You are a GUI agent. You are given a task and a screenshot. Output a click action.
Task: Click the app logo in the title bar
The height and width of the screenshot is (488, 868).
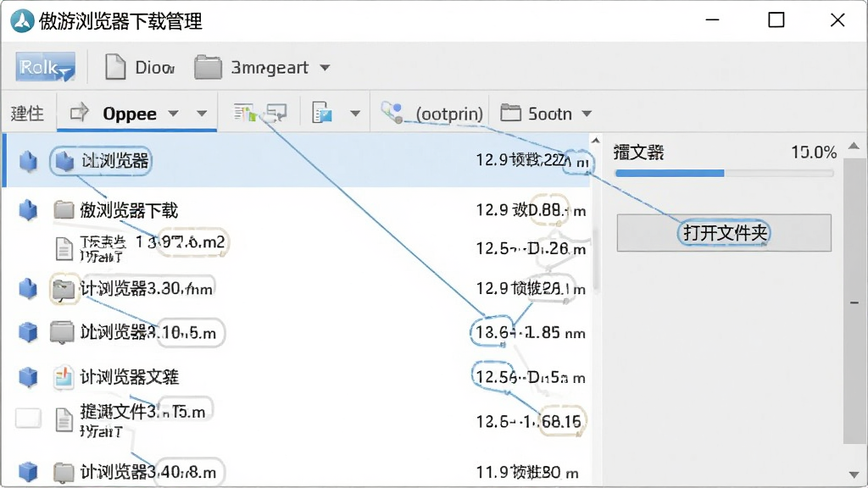22,21
